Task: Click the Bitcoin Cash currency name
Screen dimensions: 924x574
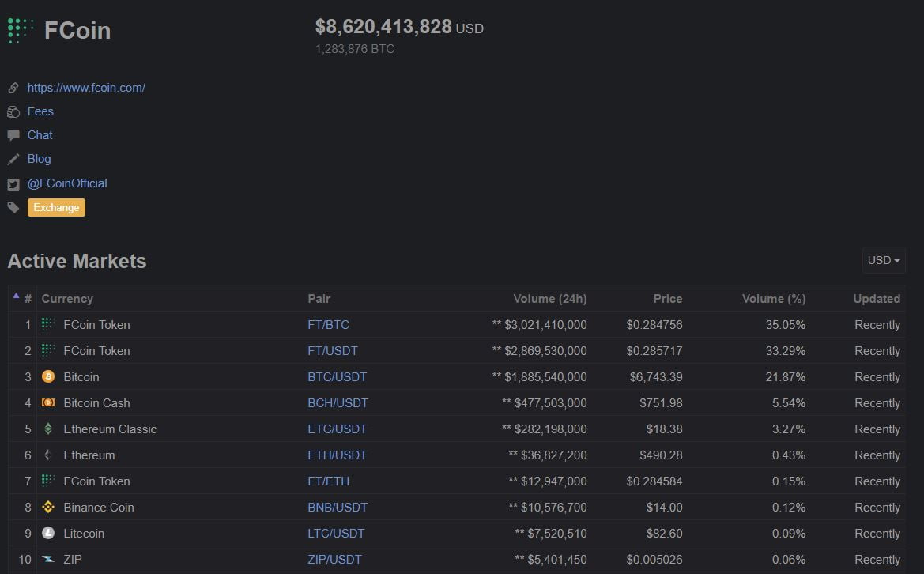Action: point(96,403)
